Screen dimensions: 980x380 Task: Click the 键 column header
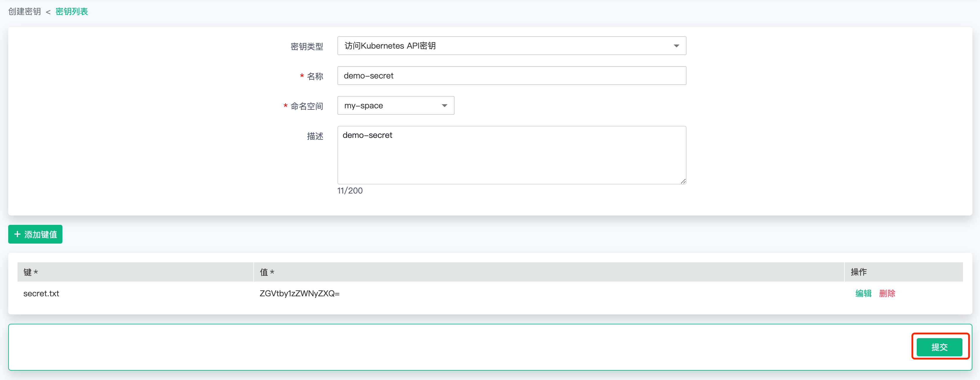[30, 272]
